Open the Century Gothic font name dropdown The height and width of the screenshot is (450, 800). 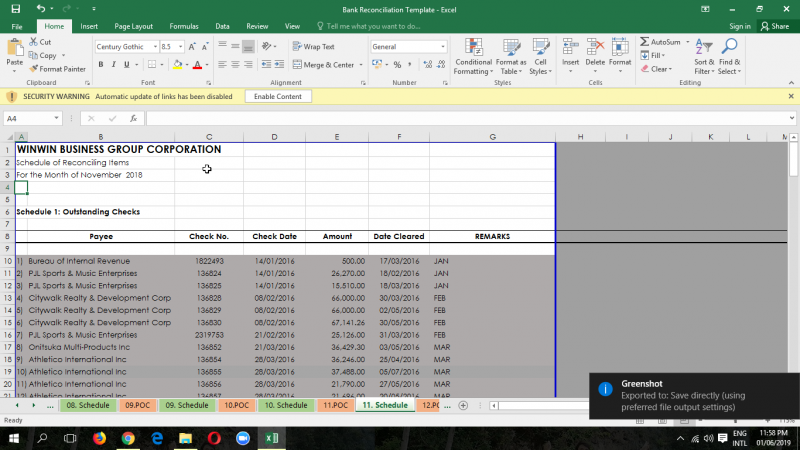(153, 47)
